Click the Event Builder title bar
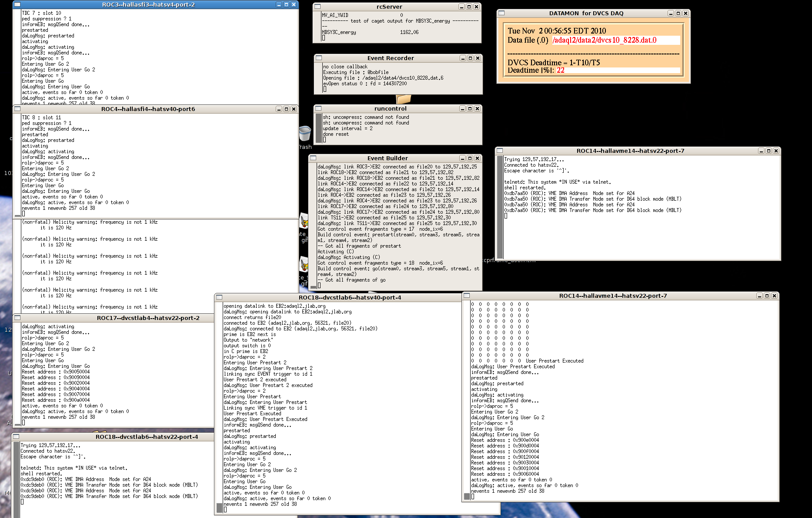The height and width of the screenshot is (518, 812). coord(388,158)
